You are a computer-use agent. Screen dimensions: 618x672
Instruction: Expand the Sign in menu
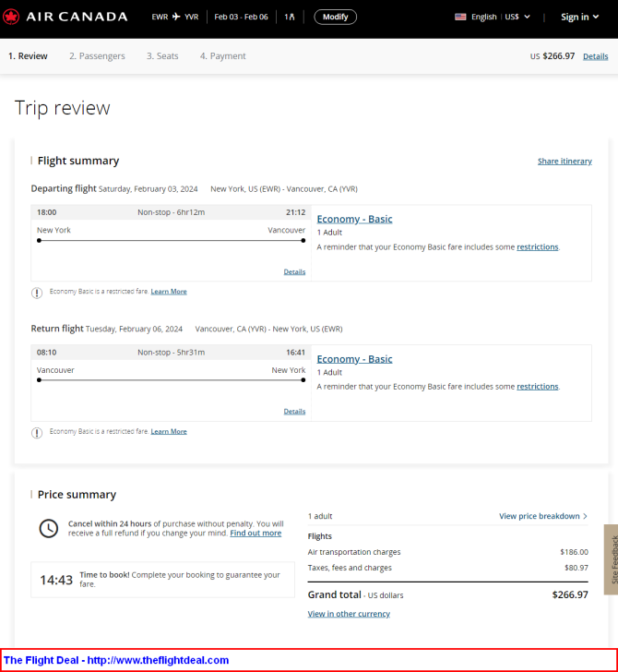click(x=579, y=17)
